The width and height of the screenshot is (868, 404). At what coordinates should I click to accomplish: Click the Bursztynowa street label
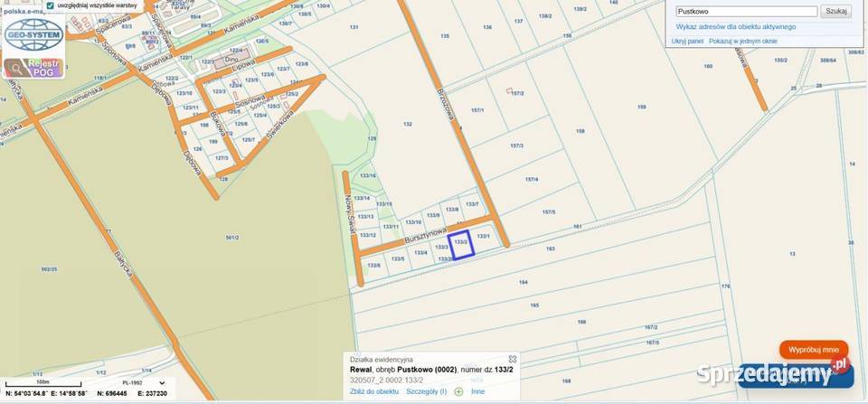[425, 235]
